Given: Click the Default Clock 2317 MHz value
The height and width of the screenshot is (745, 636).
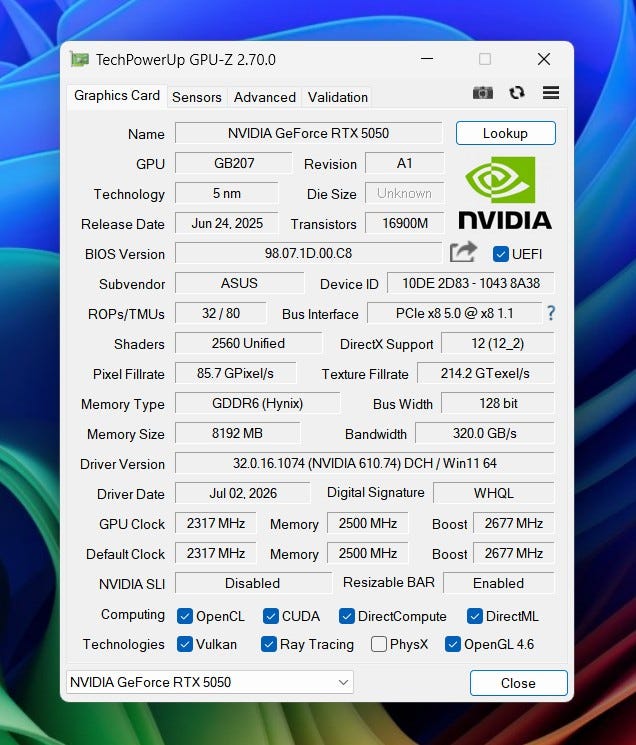Looking at the screenshot, I should (216, 553).
